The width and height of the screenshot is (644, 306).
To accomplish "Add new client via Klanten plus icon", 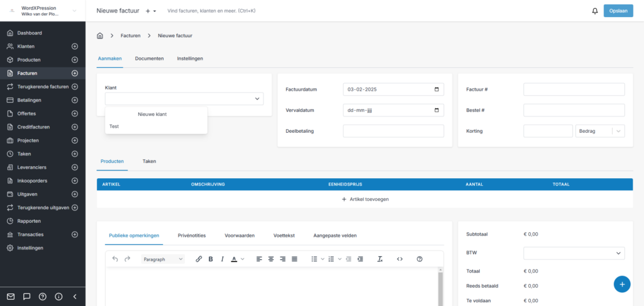I will [x=75, y=47].
